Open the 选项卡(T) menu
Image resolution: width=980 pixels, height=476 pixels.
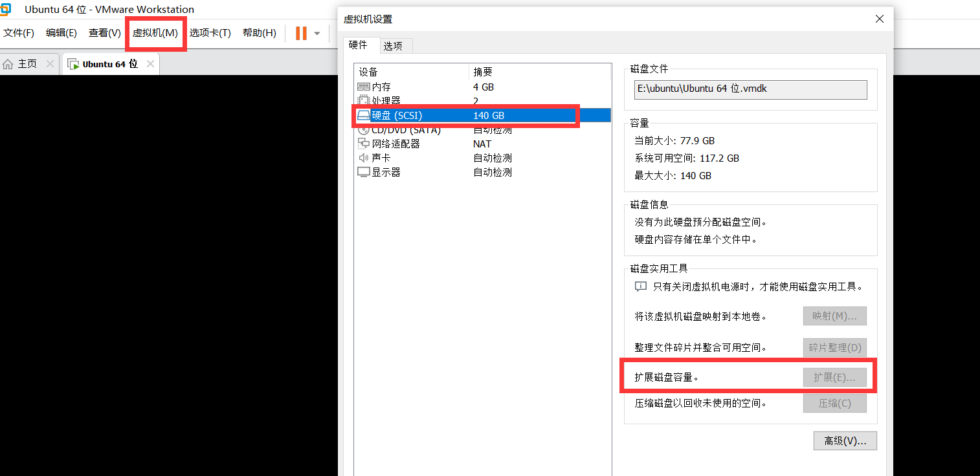(x=210, y=33)
